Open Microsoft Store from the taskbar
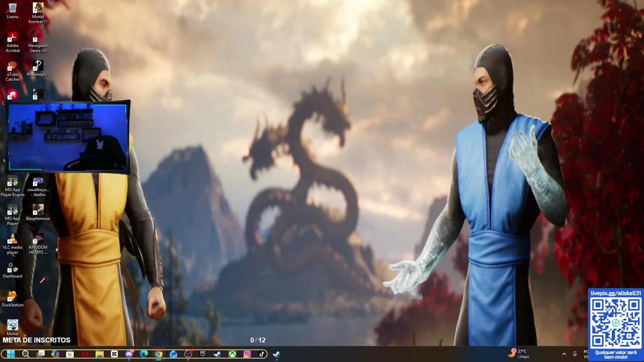 (70, 354)
